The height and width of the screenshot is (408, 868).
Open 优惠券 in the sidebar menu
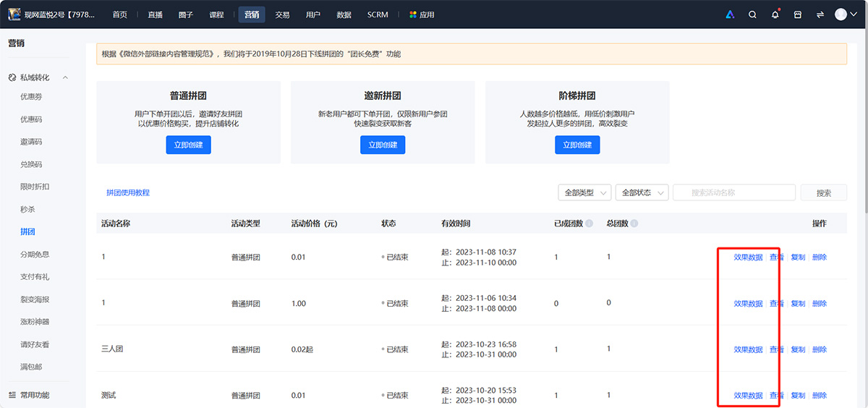[31, 96]
